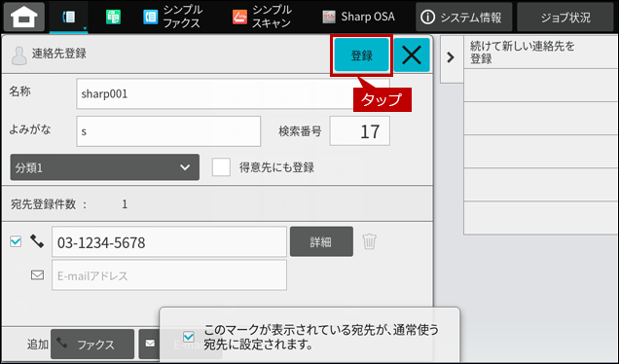Open the green copy mode icon
Viewport: 619px width, 364px height.
tap(113, 17)
